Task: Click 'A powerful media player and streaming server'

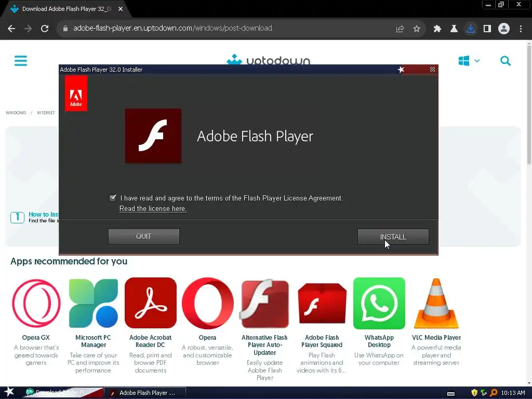Action: click(436, 355)
